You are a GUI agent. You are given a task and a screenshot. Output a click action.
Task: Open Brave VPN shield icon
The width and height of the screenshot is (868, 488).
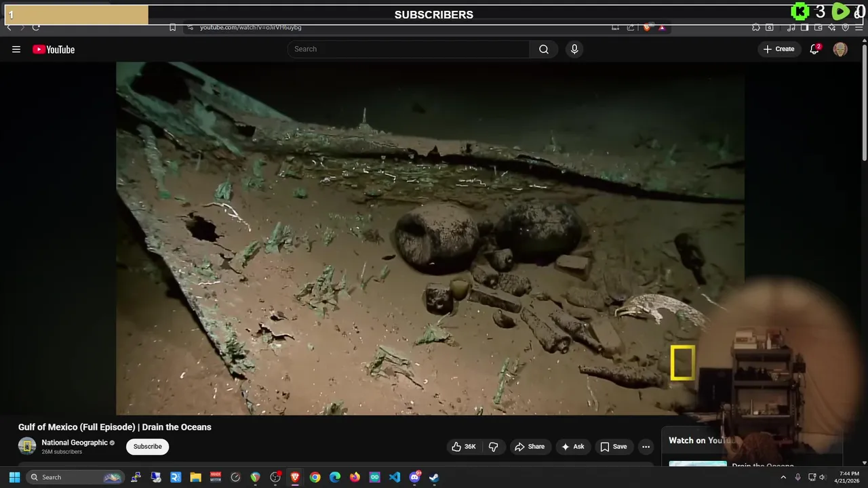coord(846,28)
